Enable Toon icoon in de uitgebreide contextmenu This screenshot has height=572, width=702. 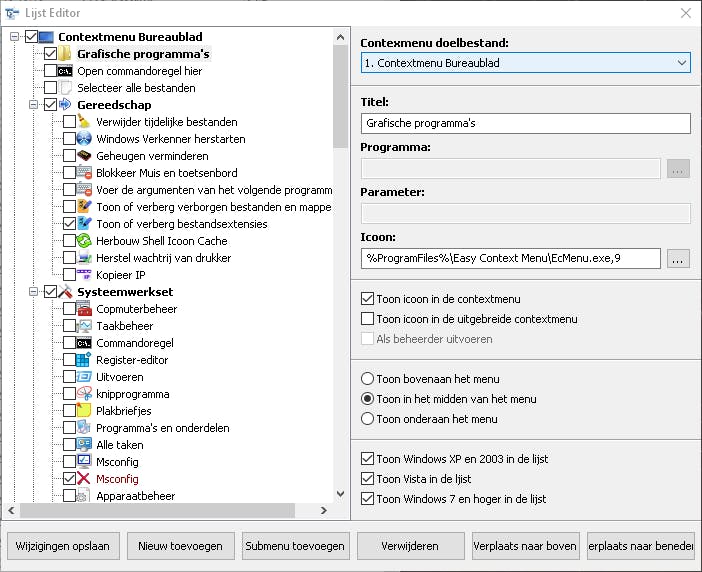click(x=368, y=319)
